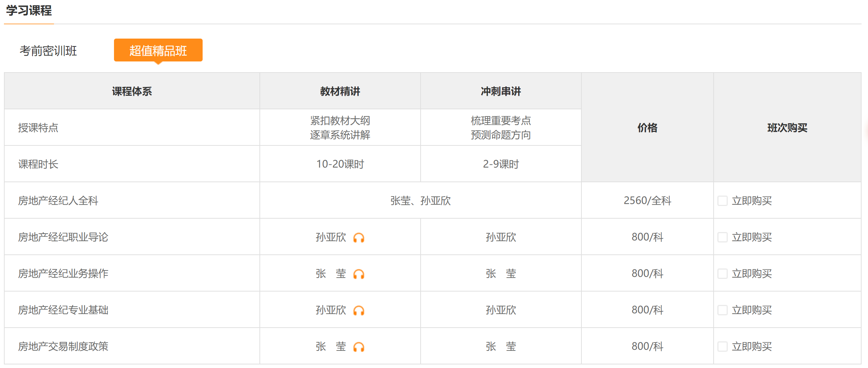Click 立即购买 for the 2560/全科 course

click(752, 201)
